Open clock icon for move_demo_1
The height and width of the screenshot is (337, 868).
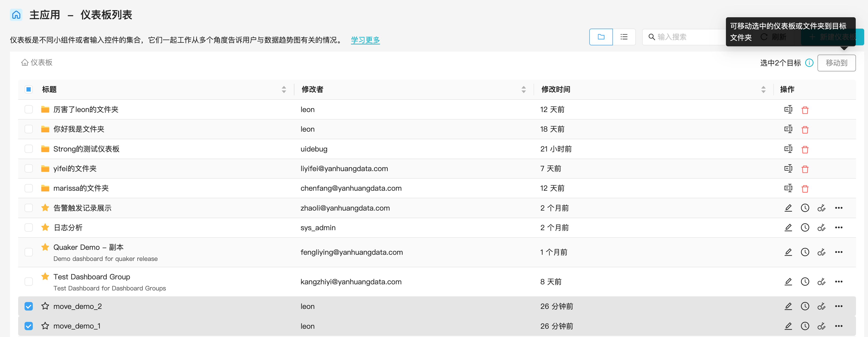pos(805,326)
